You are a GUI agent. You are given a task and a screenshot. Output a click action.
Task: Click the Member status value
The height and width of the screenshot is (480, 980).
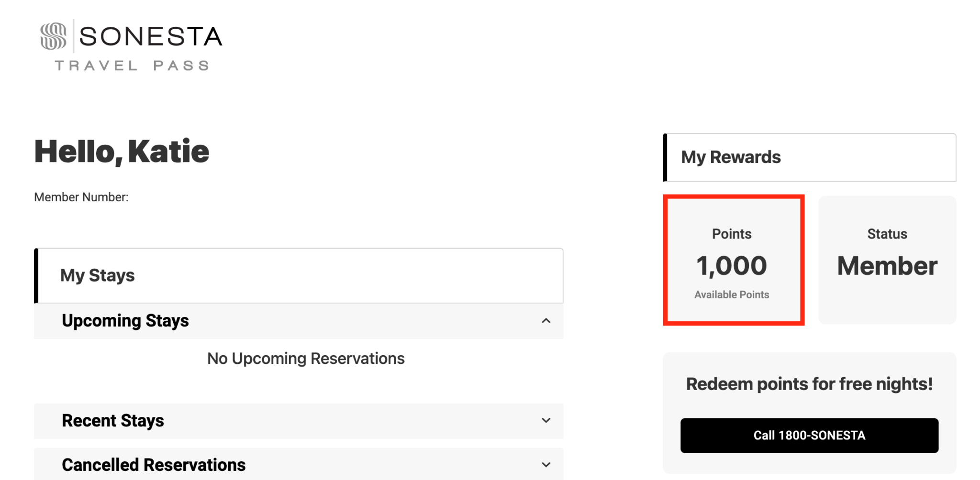point(887,266)
